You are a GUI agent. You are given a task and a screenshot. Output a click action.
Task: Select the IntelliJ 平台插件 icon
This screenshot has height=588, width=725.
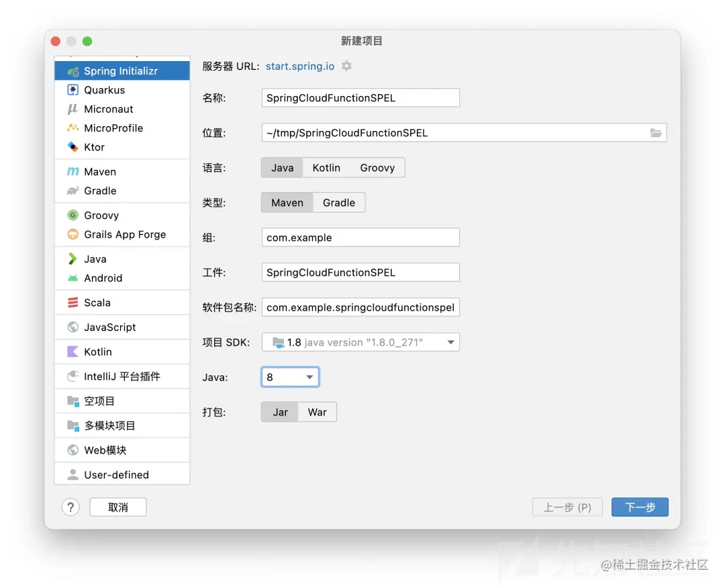click(73, 376)
